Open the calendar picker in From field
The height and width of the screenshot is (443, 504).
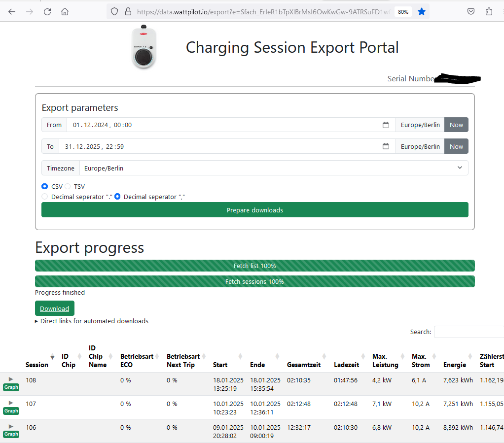point(386,125)
